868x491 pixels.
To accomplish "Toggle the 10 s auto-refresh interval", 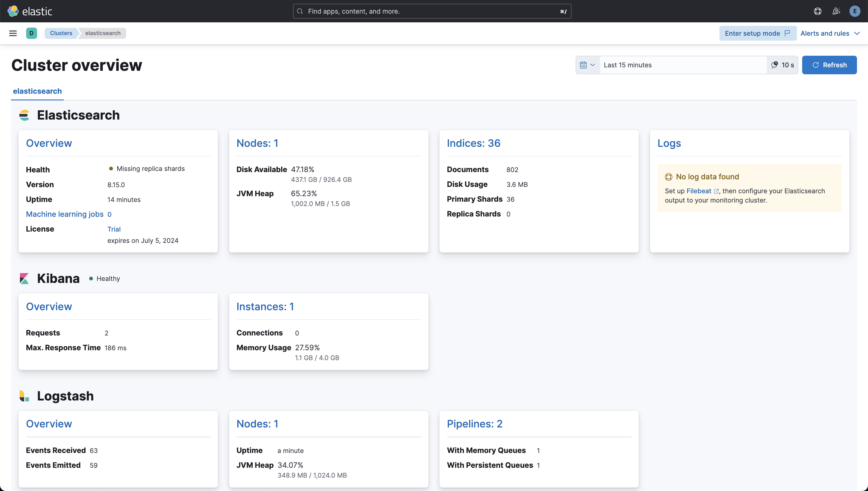I will [x=782, y=65].
